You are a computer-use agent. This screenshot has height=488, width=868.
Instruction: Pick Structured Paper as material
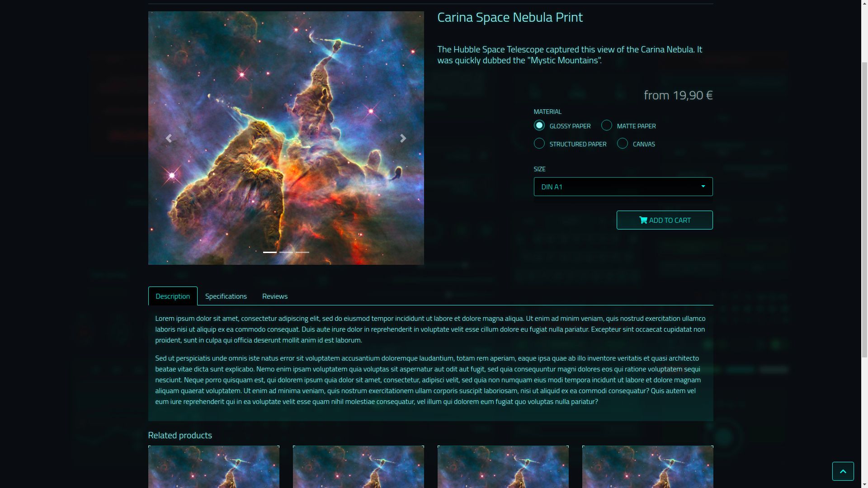click(x=539, y=143)
